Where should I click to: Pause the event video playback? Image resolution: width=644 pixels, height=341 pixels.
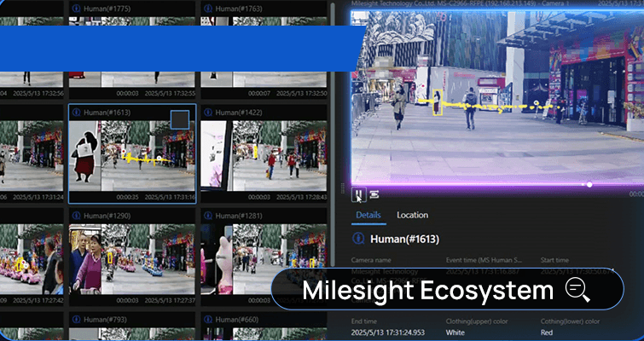coord(359,194)
